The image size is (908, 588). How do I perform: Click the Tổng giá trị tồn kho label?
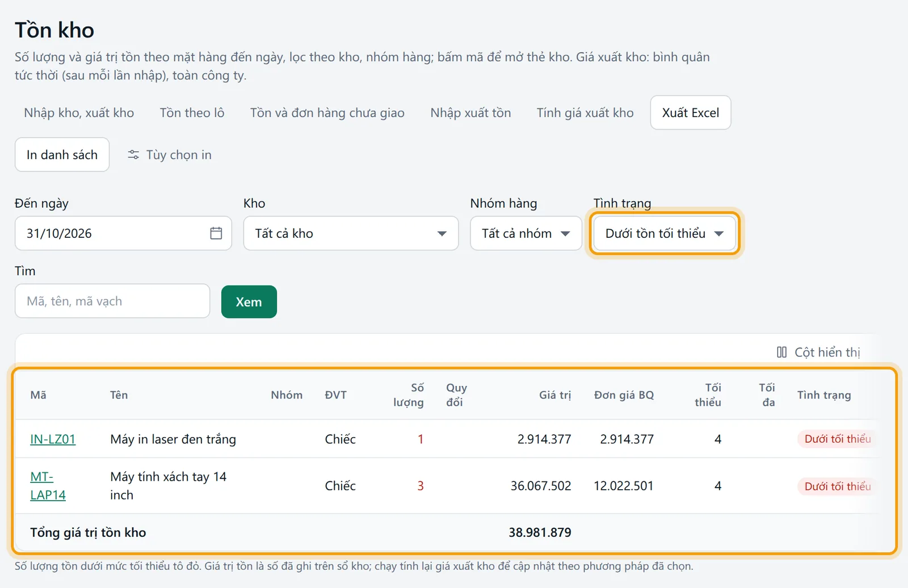(x=88, y=532)
